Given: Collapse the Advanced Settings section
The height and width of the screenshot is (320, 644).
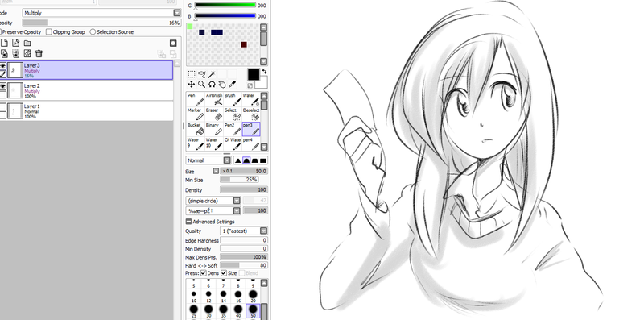Looking at the screenshot, I should click(x=188, y=222).
